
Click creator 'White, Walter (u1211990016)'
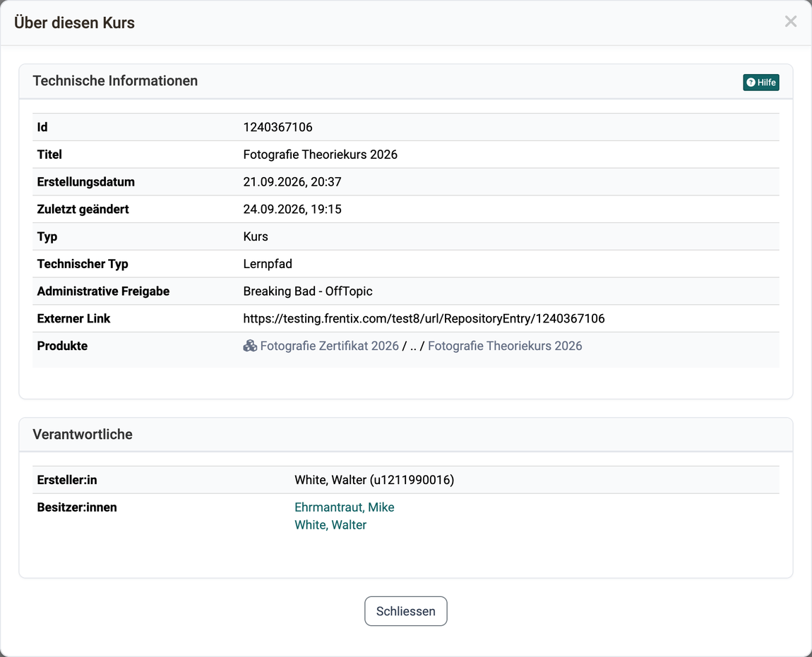click(374, 480)
